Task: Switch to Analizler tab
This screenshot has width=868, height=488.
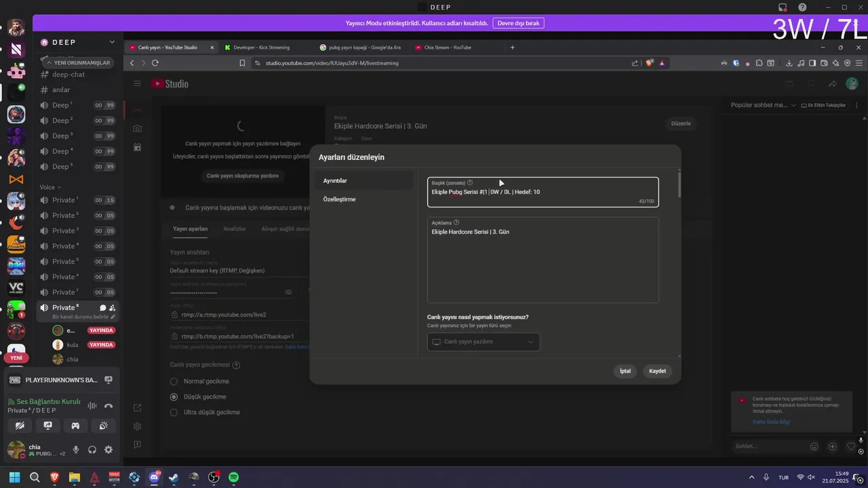Action: [235, 229]
